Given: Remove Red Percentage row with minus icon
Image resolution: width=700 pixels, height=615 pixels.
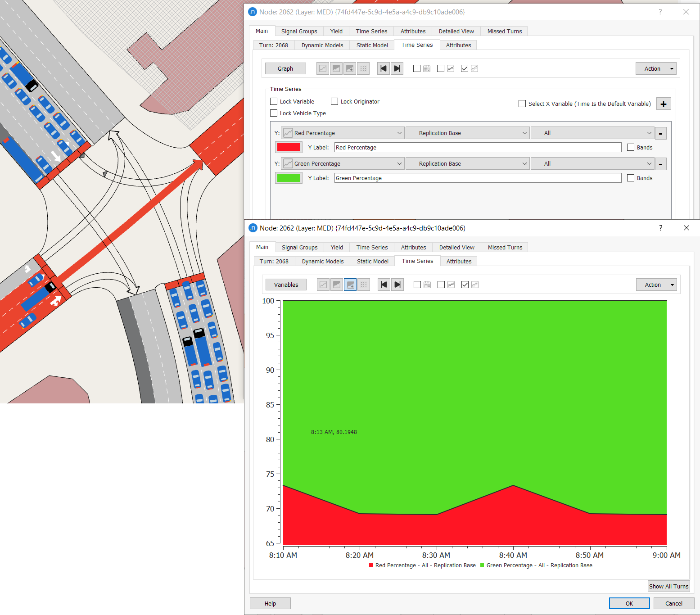Looking at the screenshot, I should click(x=660, y=133).
